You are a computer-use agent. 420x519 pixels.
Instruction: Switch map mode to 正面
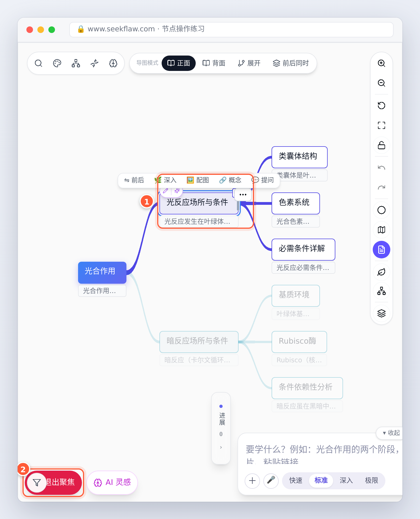(179, 63)
